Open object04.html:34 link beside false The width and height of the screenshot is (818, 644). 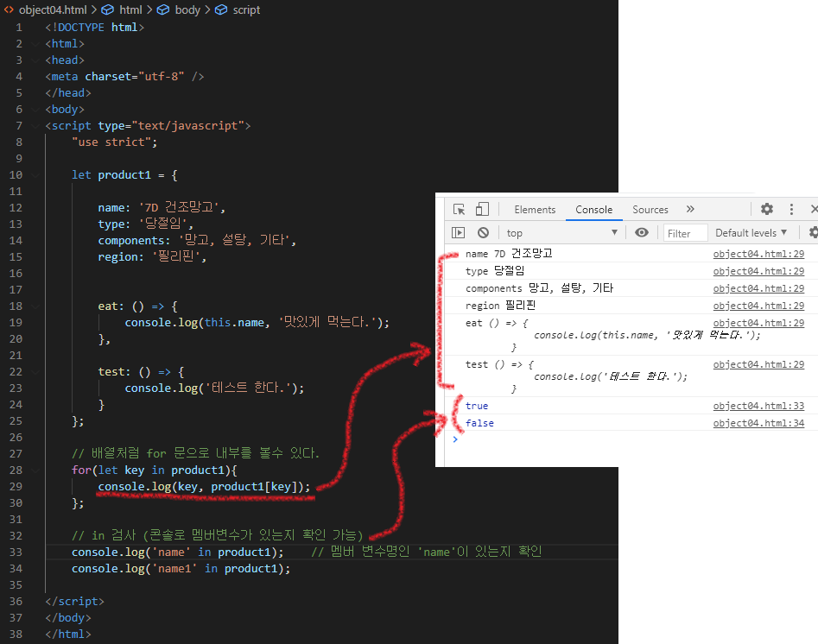[x=758, y=423]
